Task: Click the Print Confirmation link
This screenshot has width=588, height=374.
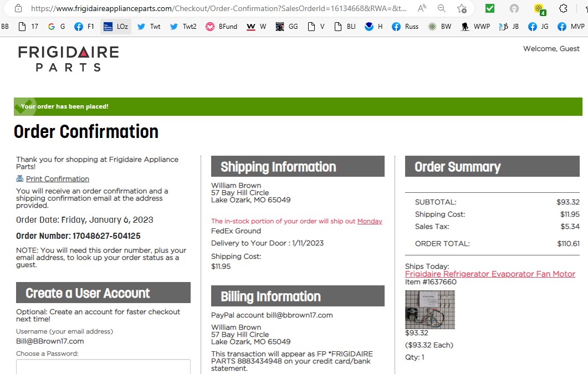Action: pos(58,179)
